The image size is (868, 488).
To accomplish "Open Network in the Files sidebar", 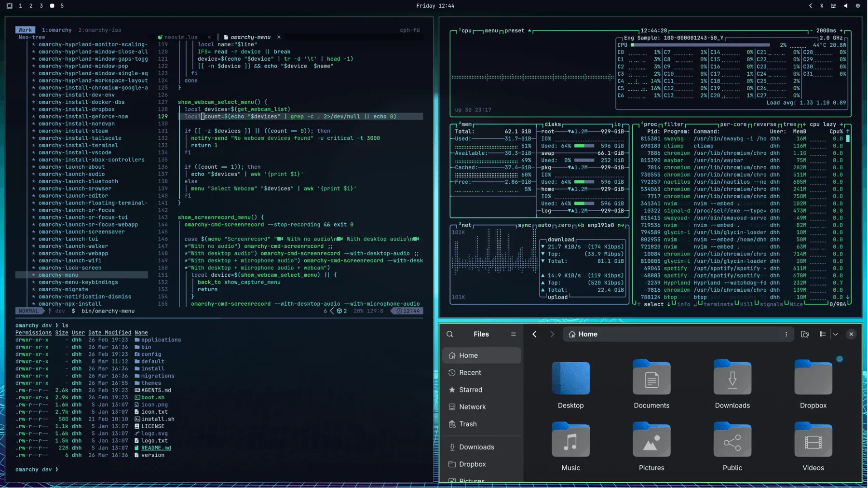I will click(x=481, y=407).
